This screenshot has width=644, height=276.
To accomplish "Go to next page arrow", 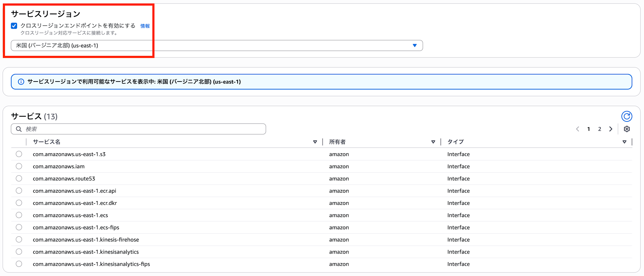I will (611, 129).
